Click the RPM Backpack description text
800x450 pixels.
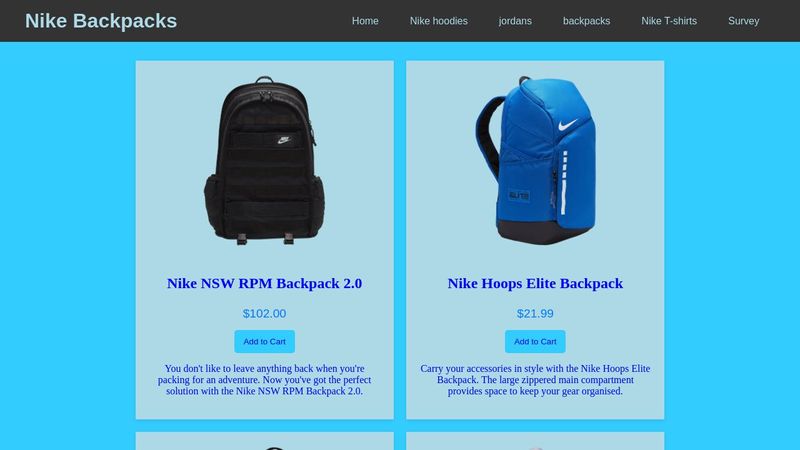pyautogui.click(x=264, y=380)
